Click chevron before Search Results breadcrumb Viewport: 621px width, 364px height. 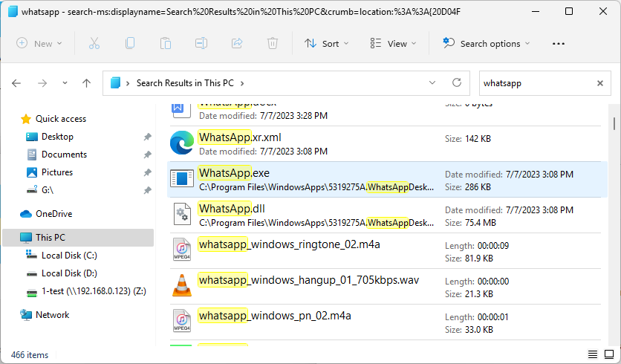click(x=128, y=83)
